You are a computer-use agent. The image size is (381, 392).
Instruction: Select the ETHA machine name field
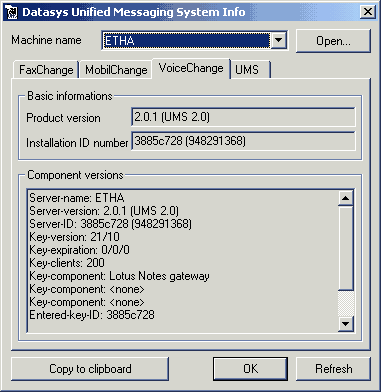click(186, 41)
